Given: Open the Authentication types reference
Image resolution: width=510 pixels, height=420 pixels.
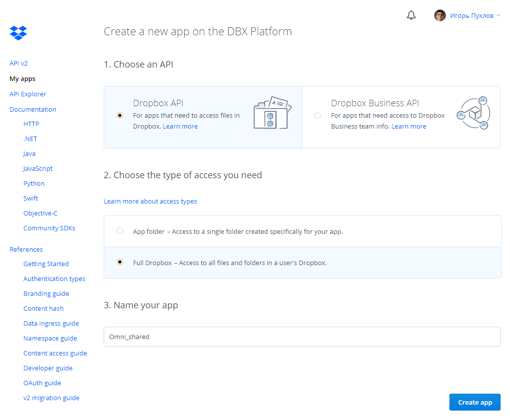Looking at the screenshot, I should tap(54, 279).
